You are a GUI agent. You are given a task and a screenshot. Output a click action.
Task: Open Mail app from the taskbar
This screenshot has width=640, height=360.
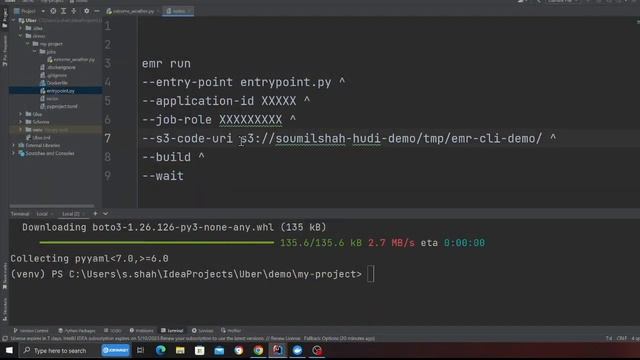coord(219,350)
